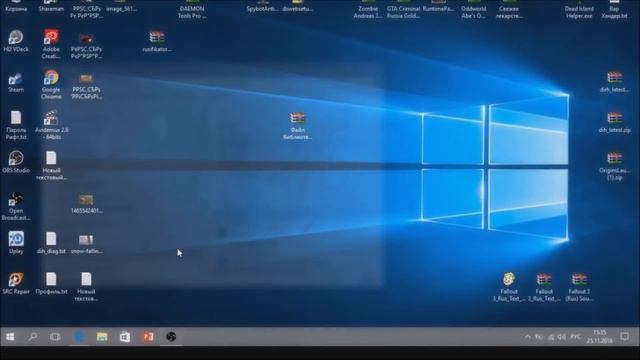Open the Fallout 3_Rus_Text file with Vault Boy icon
This screenshot has width=640, height=360.
coord(509,287)
